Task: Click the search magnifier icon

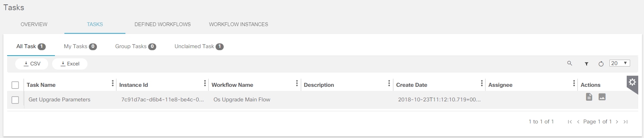Action: [x=569, y=63]
